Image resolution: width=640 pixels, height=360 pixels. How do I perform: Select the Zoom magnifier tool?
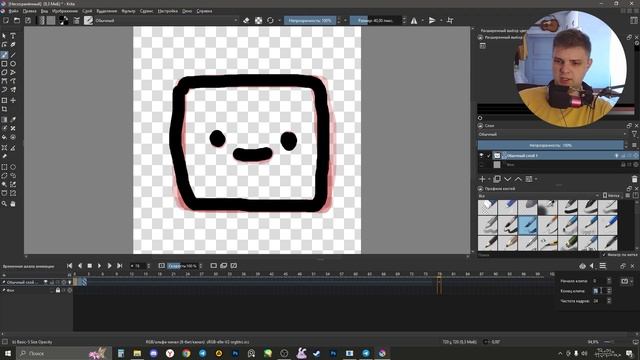tap(4, 203)
